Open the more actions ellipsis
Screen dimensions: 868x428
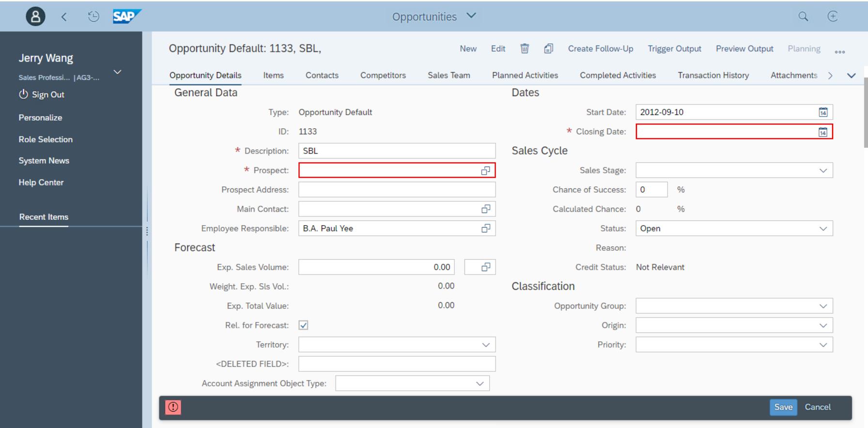click(840, 51)
